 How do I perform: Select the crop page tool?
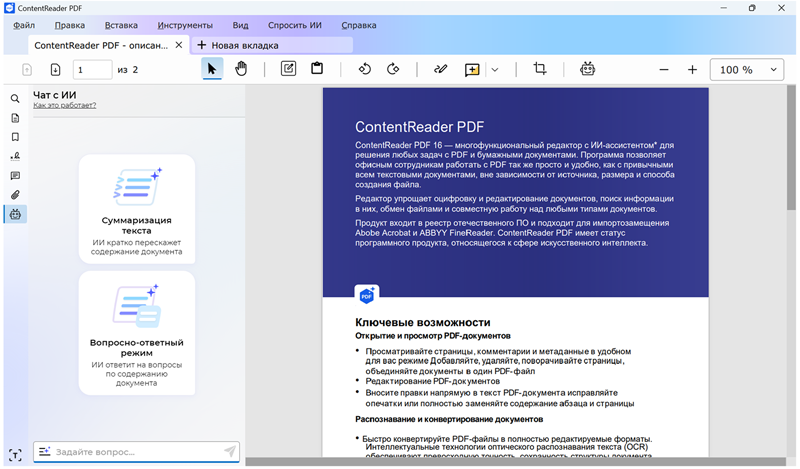[540, 69]
